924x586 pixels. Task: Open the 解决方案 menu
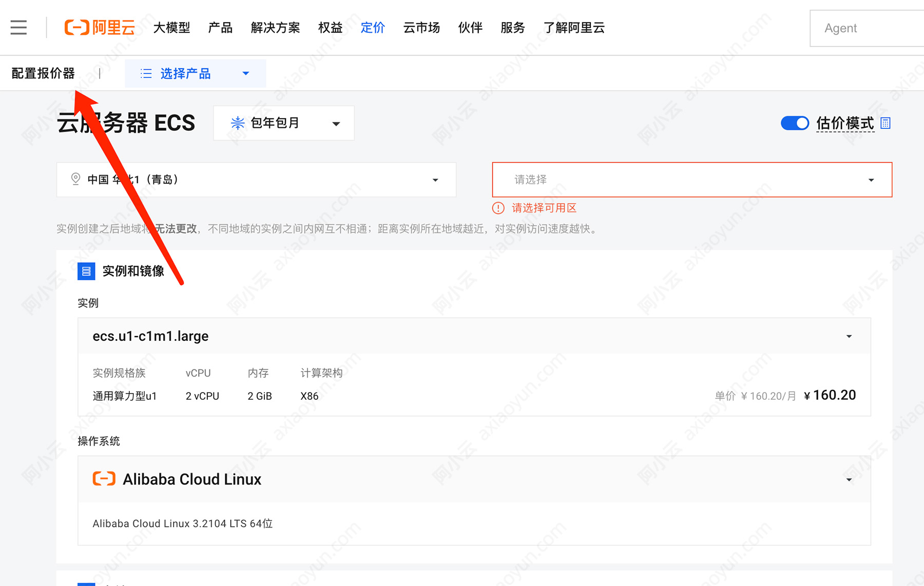(x=275, y=28)
